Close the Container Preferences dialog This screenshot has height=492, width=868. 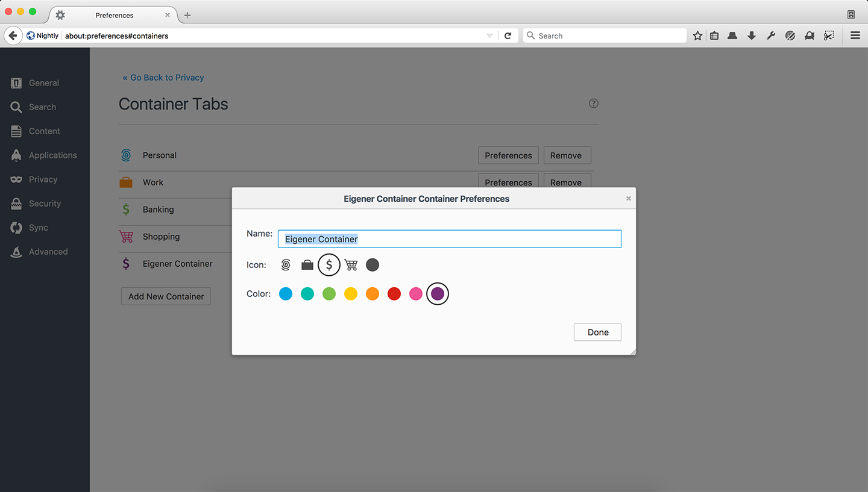click(629, 198)
